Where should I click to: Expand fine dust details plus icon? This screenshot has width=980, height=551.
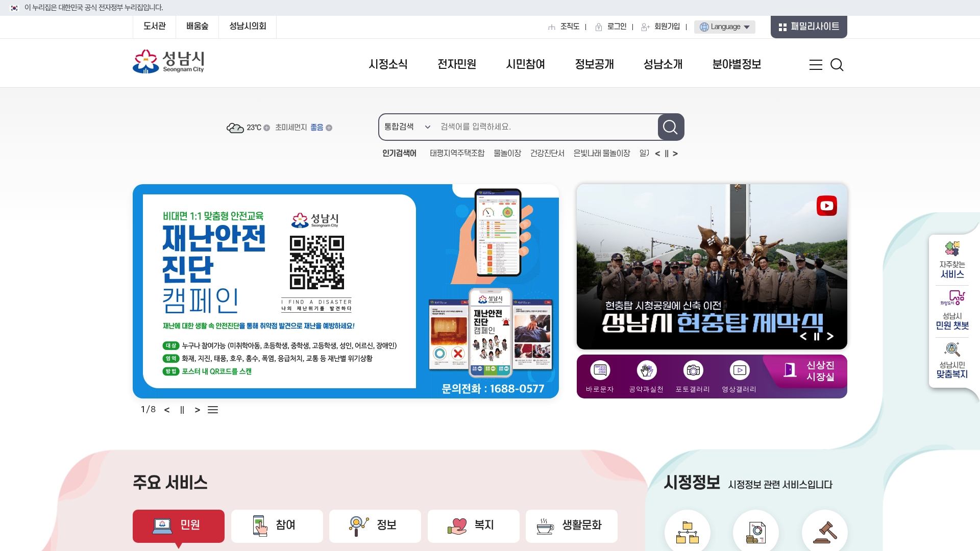tap(329, 128)
